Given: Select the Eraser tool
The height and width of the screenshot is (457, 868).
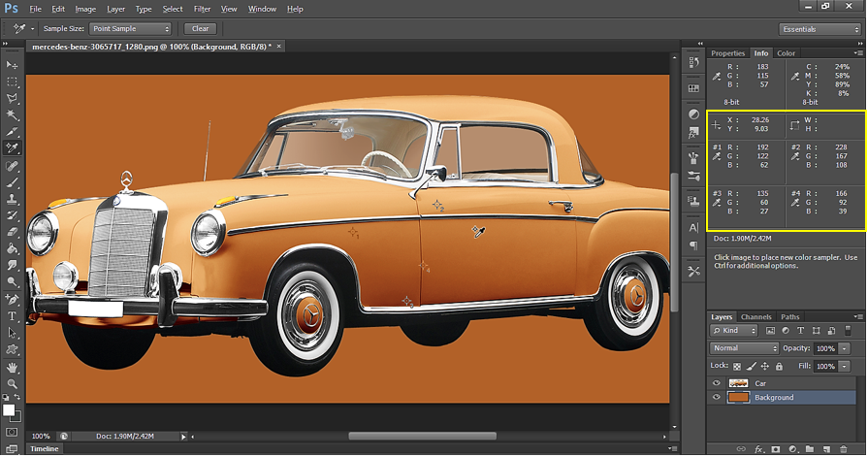Looking at the screenshot, I should pyautogui.click(x=12, y=232).
